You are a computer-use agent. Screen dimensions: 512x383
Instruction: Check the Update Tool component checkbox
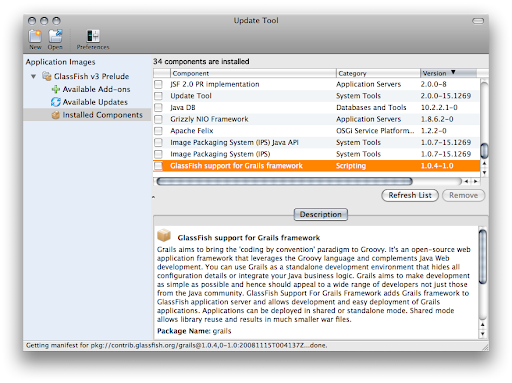(158, 96)
